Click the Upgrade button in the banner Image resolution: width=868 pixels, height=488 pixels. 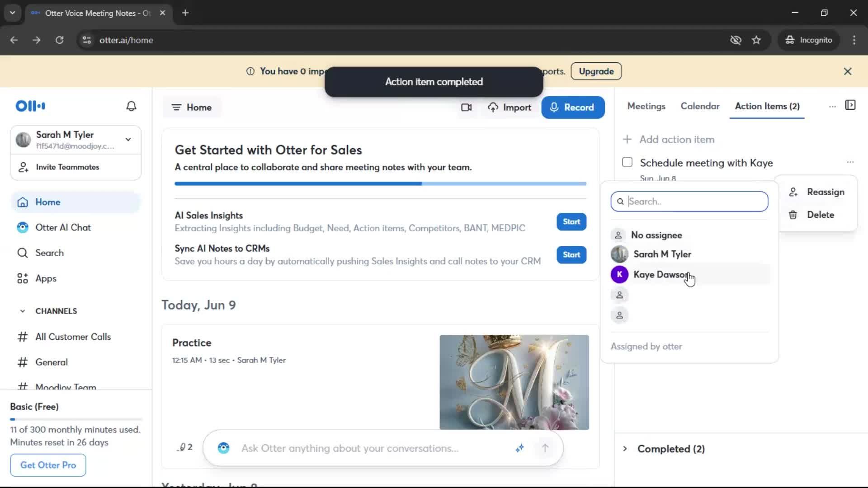596,71
